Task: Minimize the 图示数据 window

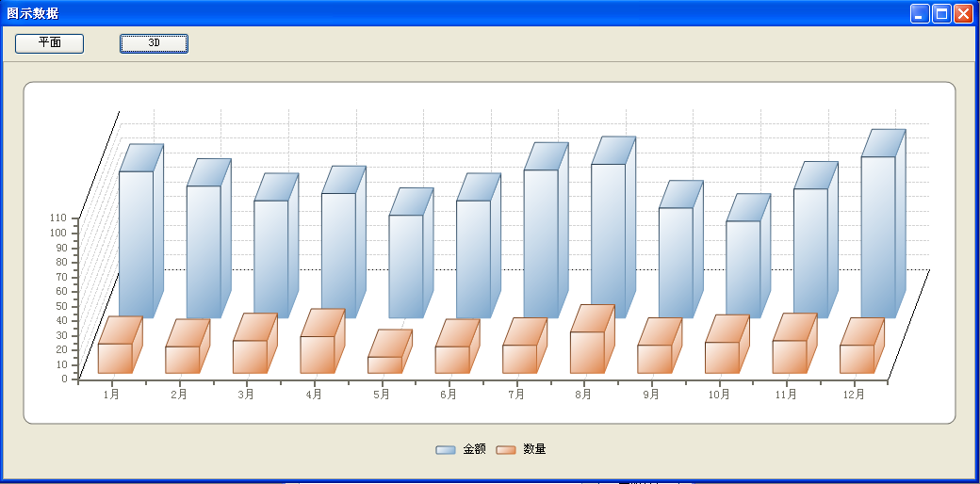Action: coord(920,13)
